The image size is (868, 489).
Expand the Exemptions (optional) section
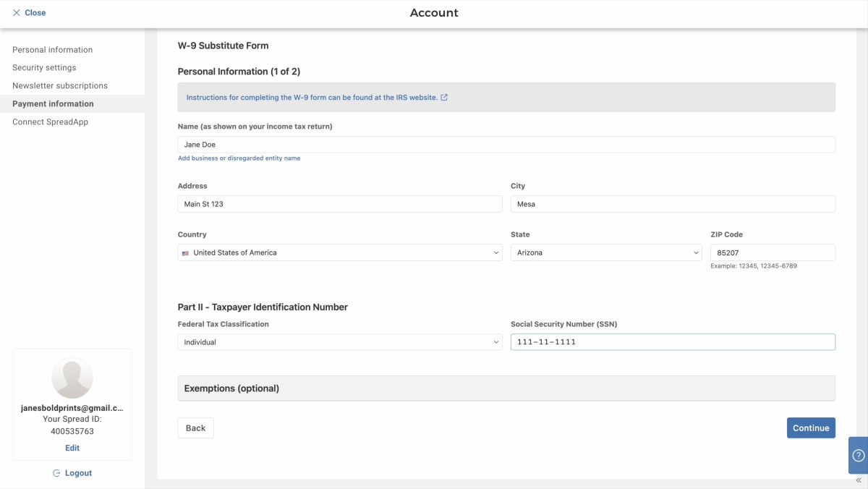coord(506,388)
